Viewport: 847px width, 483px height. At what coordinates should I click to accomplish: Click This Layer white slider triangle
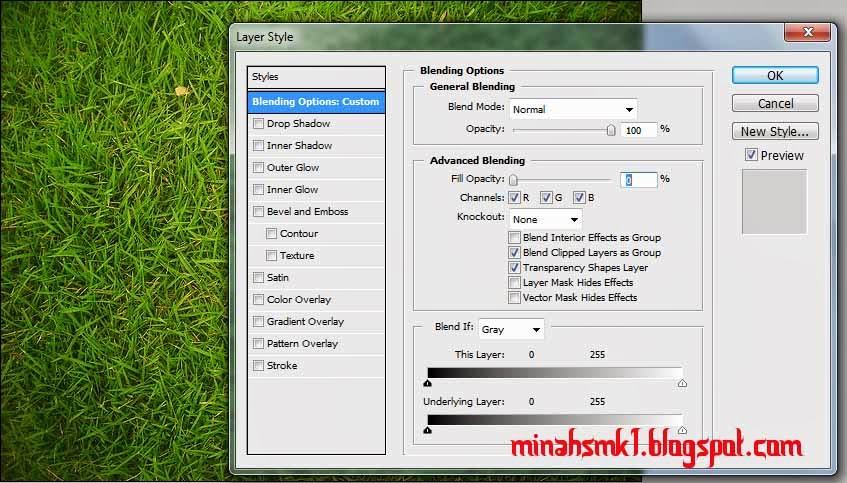pyautogui.click(x=682, y=383)
